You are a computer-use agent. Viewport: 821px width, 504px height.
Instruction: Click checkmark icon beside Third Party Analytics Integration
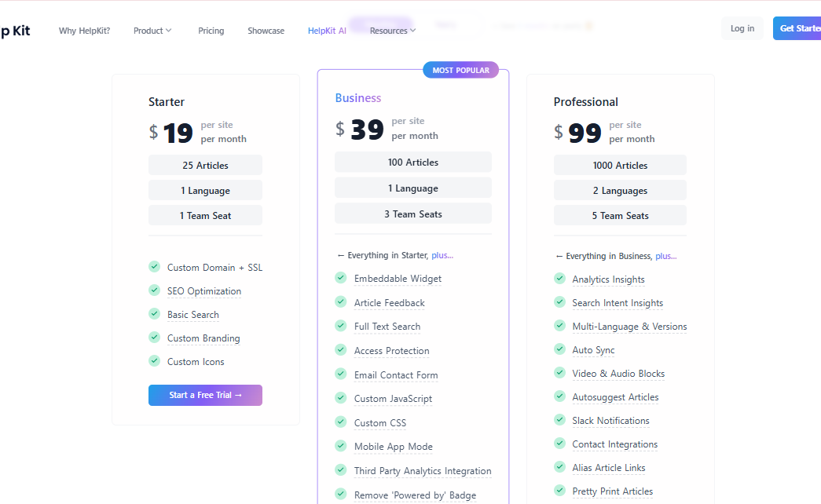tap(341, 470)
